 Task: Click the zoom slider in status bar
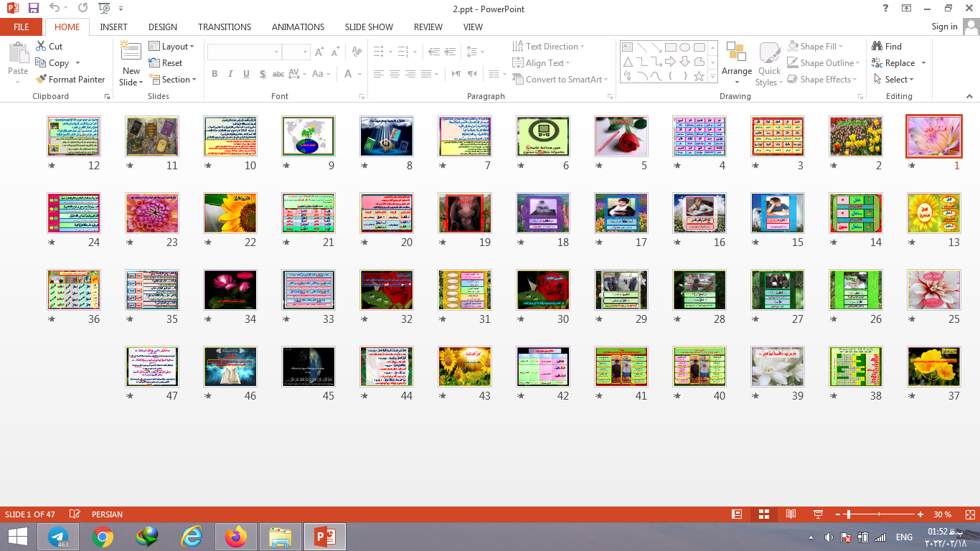pos(849,514)
